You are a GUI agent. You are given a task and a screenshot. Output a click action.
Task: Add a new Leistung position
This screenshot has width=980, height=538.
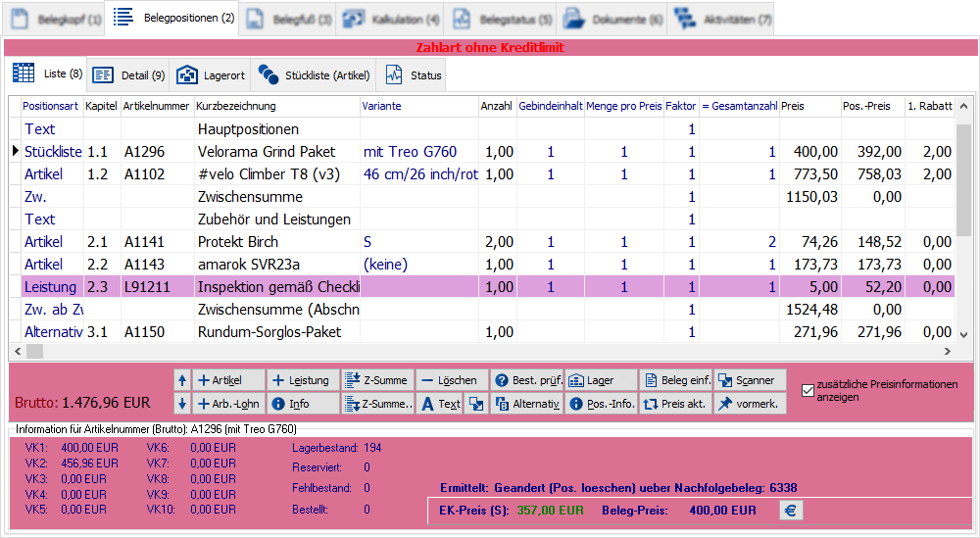(x=303, y=380)
